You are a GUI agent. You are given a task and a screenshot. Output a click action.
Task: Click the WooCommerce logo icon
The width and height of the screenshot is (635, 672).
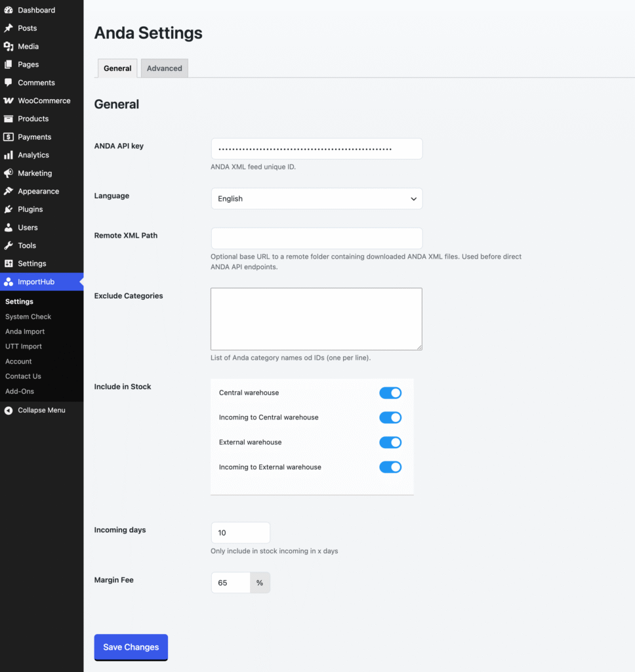[x=8, y=100]
